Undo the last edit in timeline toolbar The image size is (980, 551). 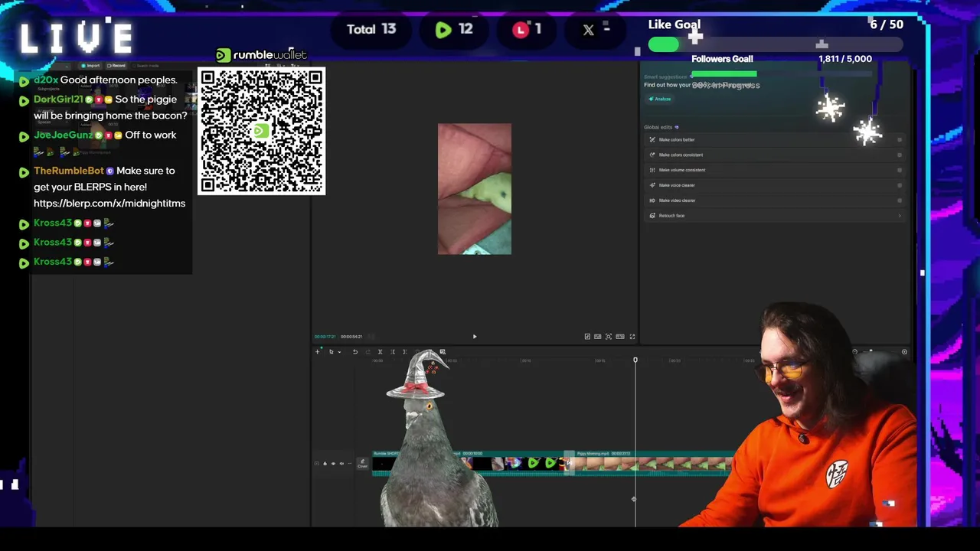click(355, 352)
